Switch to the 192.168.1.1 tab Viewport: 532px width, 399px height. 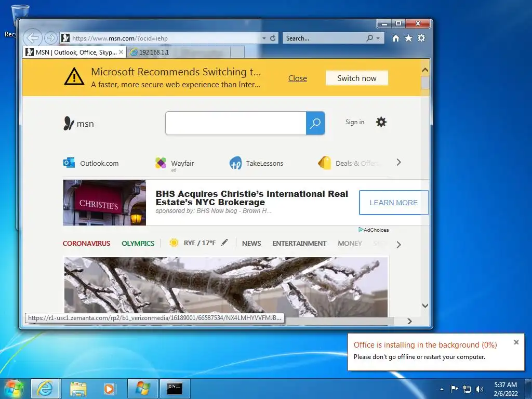coord(179,52)
